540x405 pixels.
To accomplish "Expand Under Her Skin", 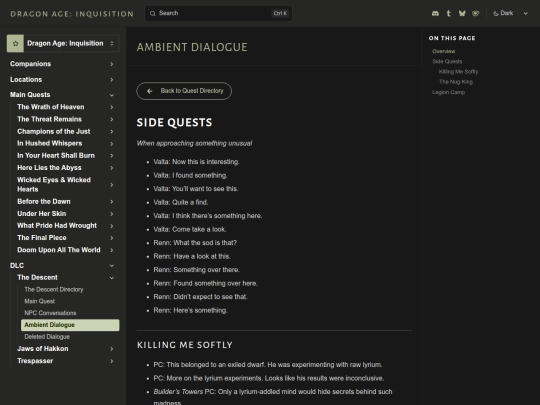I will (x=65, y=214).
